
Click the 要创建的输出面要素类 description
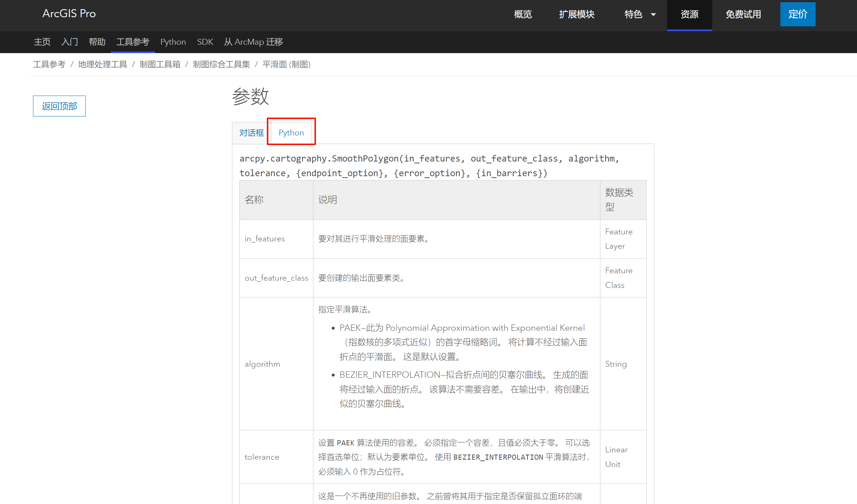pos(362,278)
